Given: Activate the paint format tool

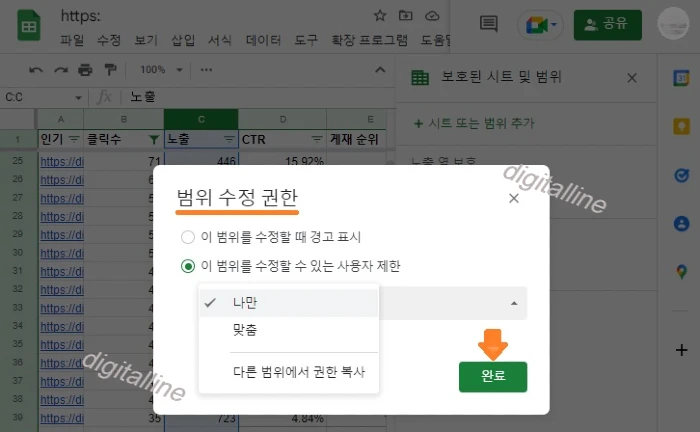Looking at the screenshot, I should click(110, 70).
